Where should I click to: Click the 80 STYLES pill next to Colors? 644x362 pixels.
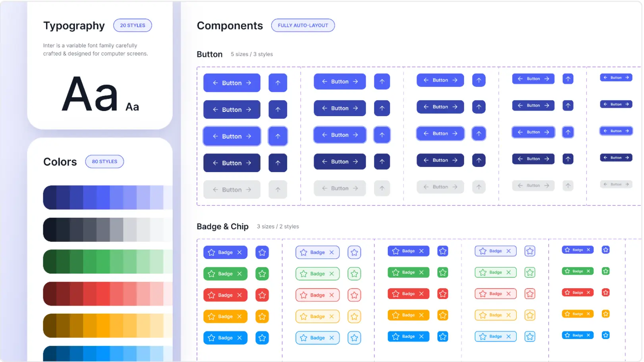click(x=104, y=161)
